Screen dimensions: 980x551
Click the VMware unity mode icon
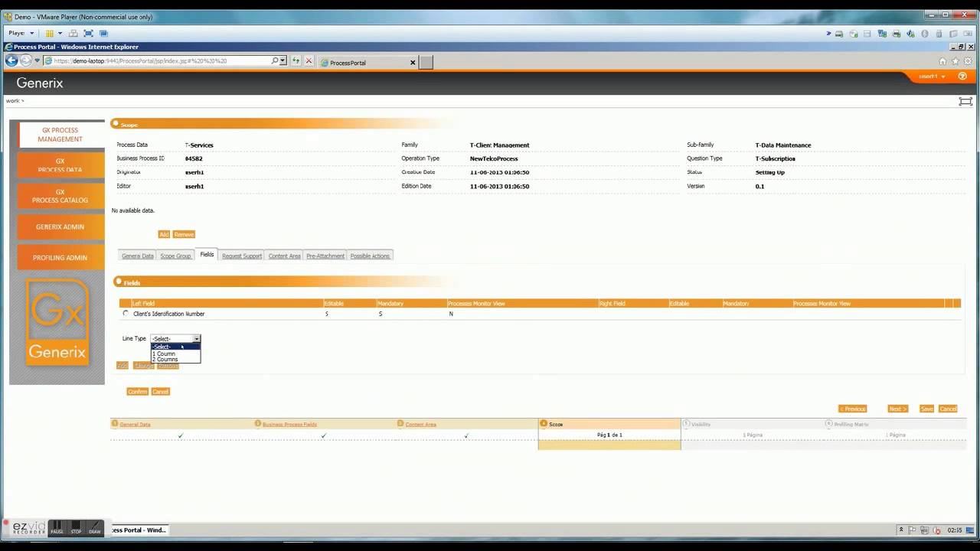[x=103, y=34]
